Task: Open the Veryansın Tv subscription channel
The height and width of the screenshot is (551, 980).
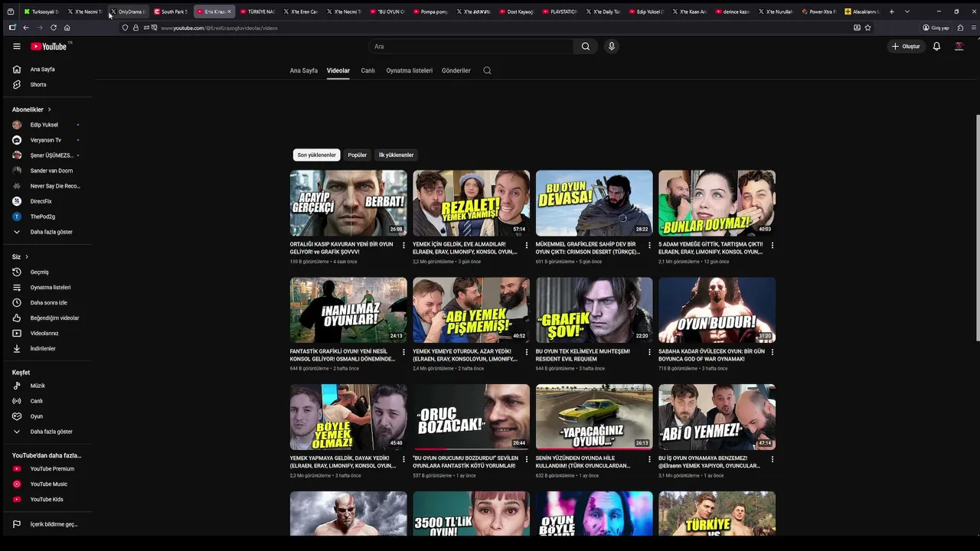Action: 46,140
